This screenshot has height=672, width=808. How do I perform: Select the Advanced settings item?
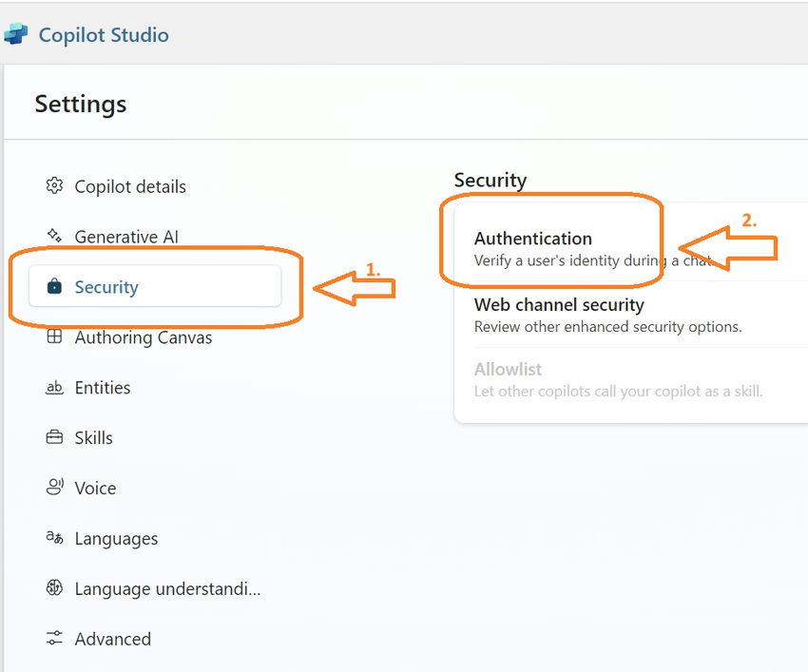click(x=112, y=639)
